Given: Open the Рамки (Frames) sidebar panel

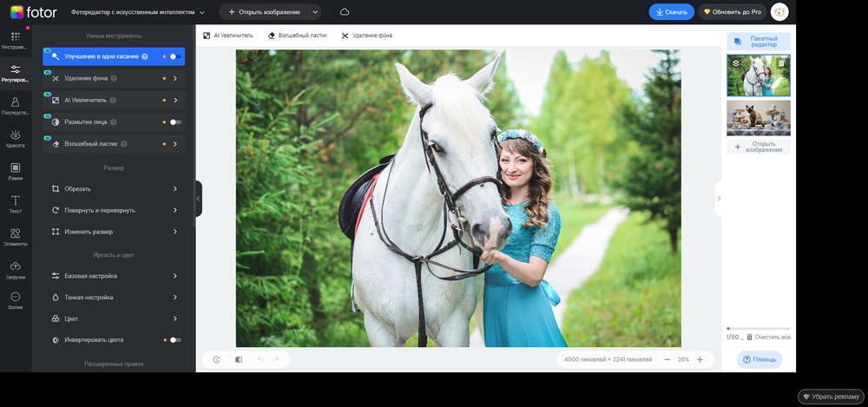Looking at the screenshot, I should [15, 171].
